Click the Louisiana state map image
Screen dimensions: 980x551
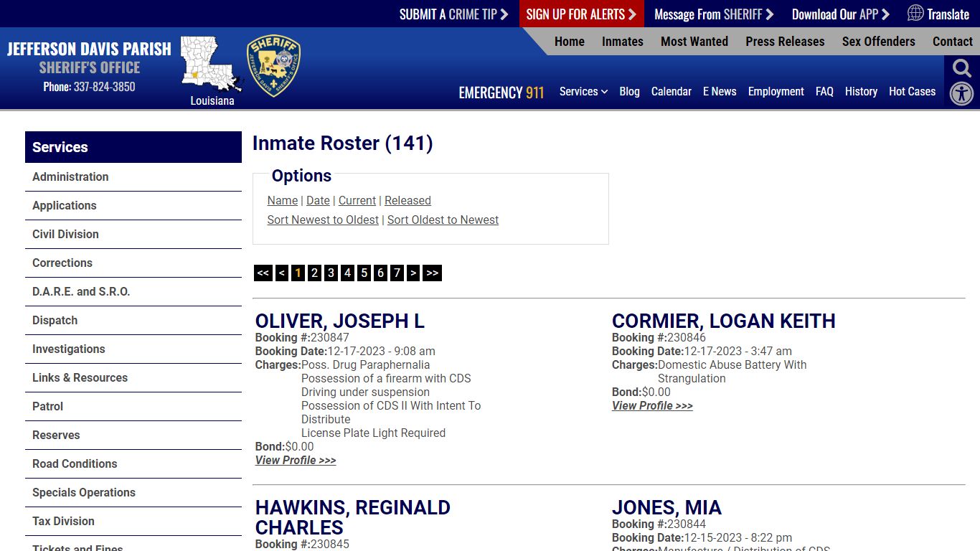pos(212,65)
